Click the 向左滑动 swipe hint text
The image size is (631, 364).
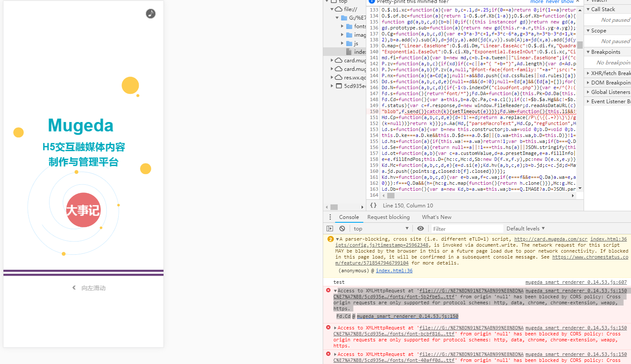pyautogui.click(x=93, y=288)
